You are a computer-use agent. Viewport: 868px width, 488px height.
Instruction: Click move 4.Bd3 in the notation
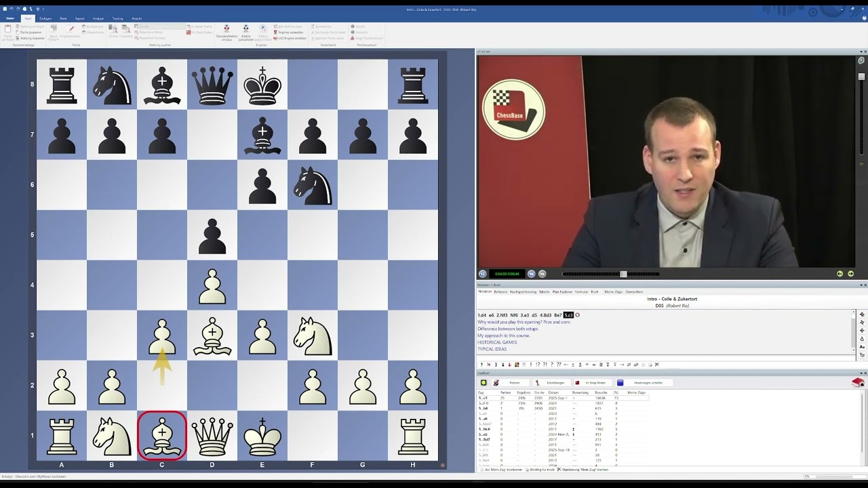(545, 315)
